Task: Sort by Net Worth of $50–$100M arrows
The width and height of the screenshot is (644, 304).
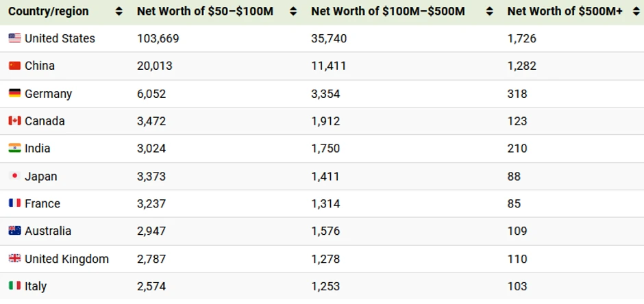Action: (x=293, y=12)
